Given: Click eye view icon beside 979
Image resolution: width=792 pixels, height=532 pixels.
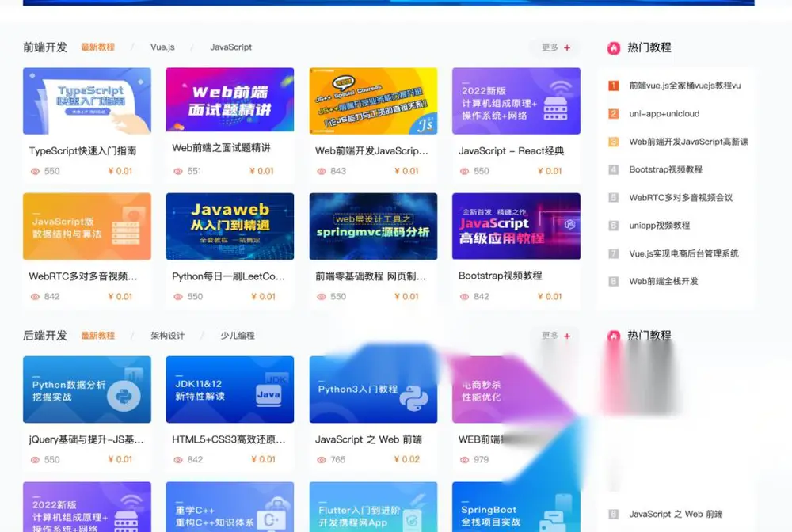Looking at the screenshot, I should click(x=464, y=460).
